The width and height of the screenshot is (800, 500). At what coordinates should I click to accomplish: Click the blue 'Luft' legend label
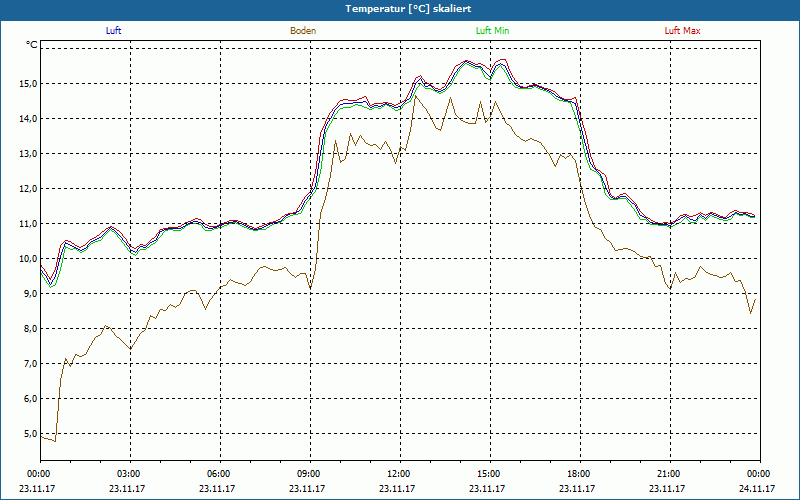point(113,31)
